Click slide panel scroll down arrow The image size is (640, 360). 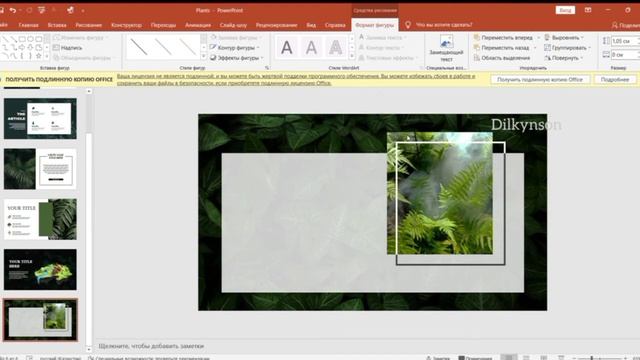click(x=89, y=349)
